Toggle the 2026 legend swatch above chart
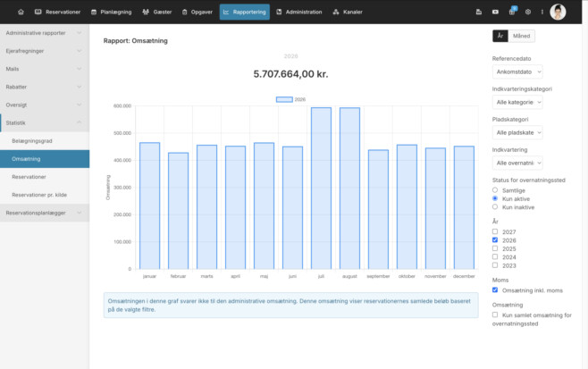The height and width of the screenshot is (369, 588). click(x=284, y=99)
